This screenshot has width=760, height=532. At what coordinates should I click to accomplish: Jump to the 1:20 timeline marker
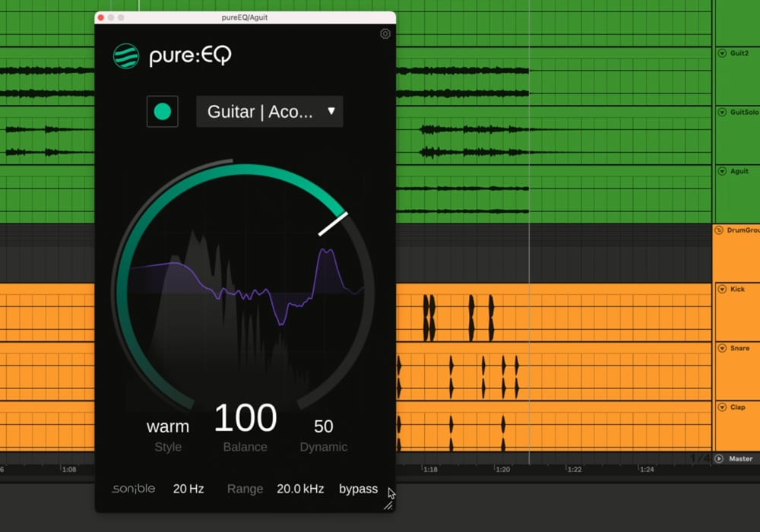tap(502, 469)
